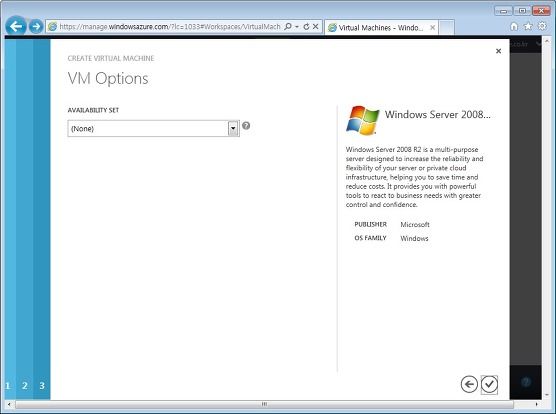Click the VM Options heading
Viewport: 556px width, 414px height.
click(108, 78)
